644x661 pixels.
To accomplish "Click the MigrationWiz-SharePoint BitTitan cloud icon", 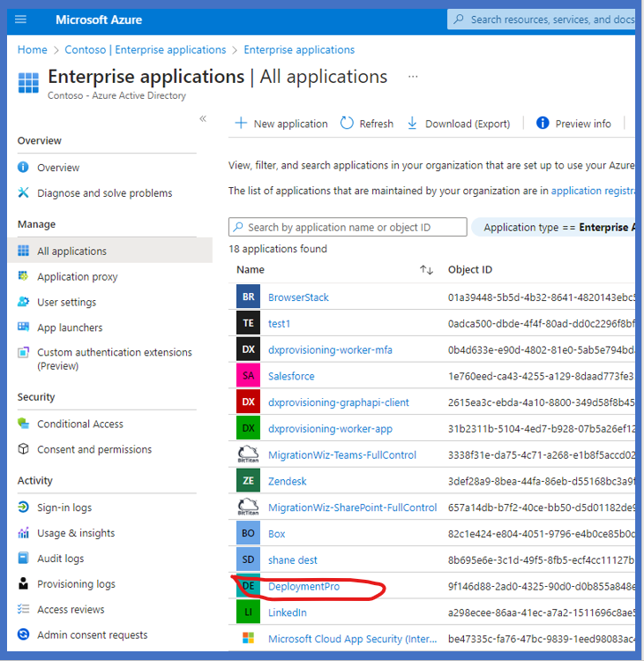I will pyautogui.click(x=248, y=507).
